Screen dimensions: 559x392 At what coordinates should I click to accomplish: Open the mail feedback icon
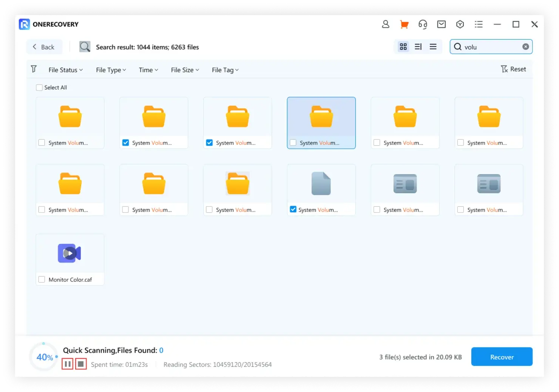441,25
